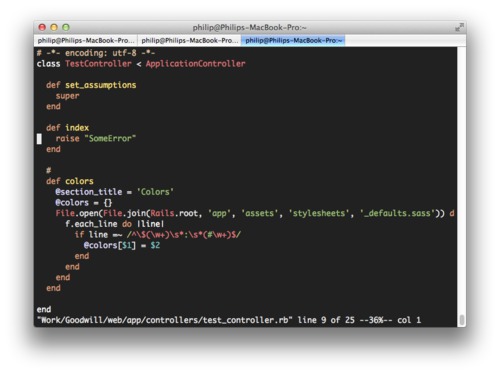Close the terminal window with red button
Viewport: 500px width, 374px height.
click(x=42, y=27)
